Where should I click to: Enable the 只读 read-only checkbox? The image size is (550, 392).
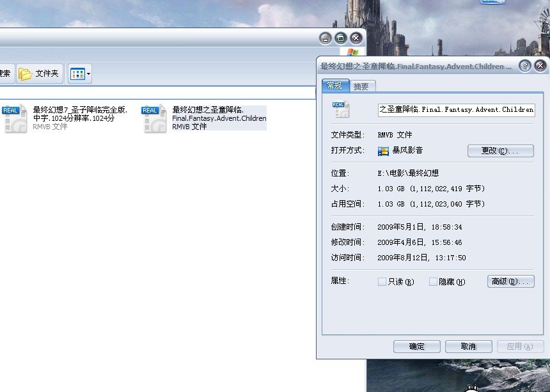click(x=382, y=281)
